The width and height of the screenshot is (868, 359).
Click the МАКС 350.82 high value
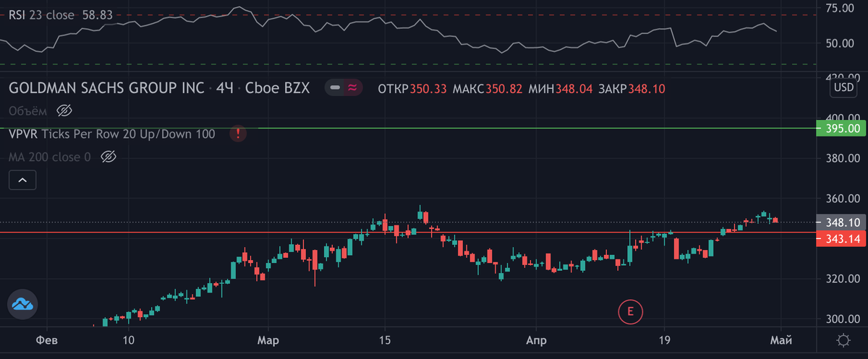click(x=488, y=88)
